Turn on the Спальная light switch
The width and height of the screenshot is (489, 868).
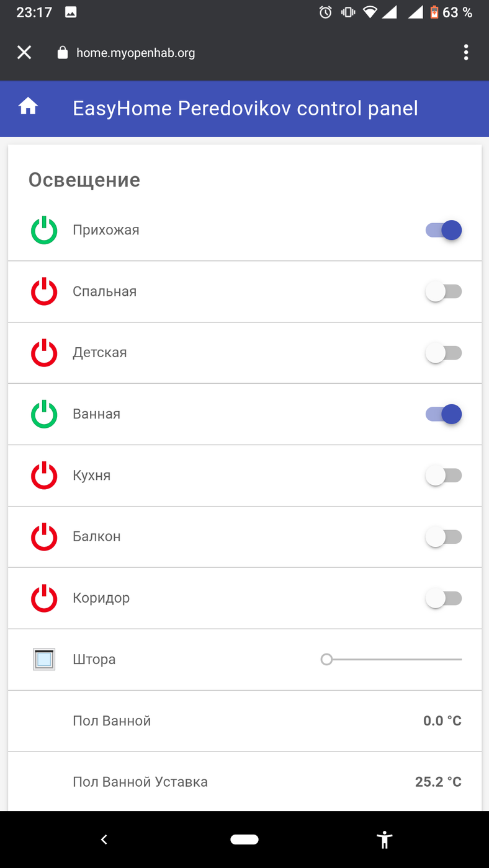coord(444,291)
